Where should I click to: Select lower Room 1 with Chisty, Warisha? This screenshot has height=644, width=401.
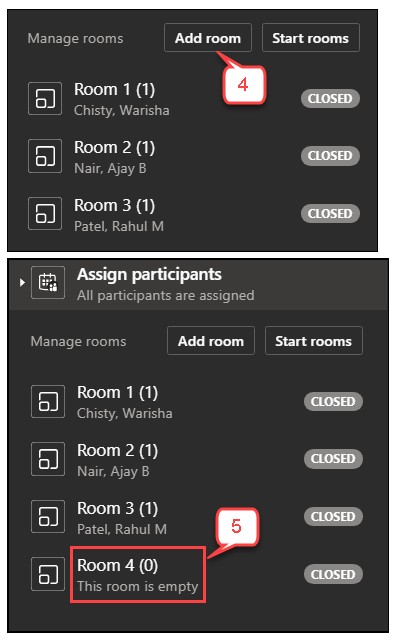pyautogui.click(x=196, y=401)
